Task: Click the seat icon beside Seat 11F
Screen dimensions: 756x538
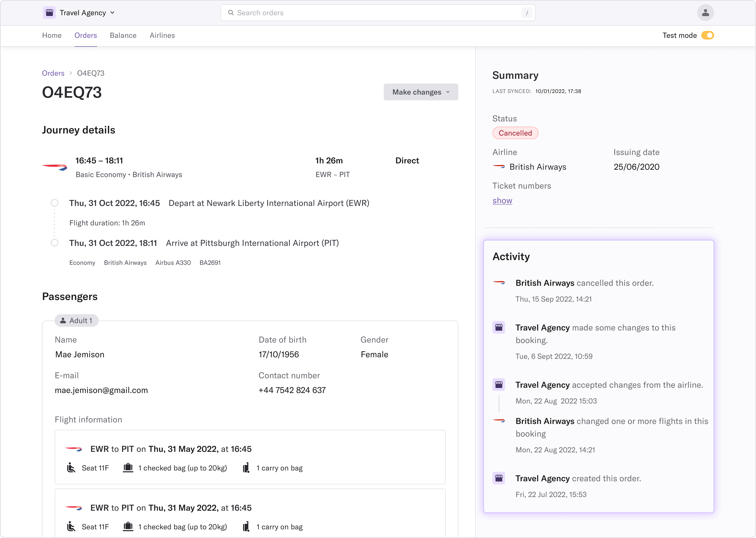Action: click(x=71, y=468)
